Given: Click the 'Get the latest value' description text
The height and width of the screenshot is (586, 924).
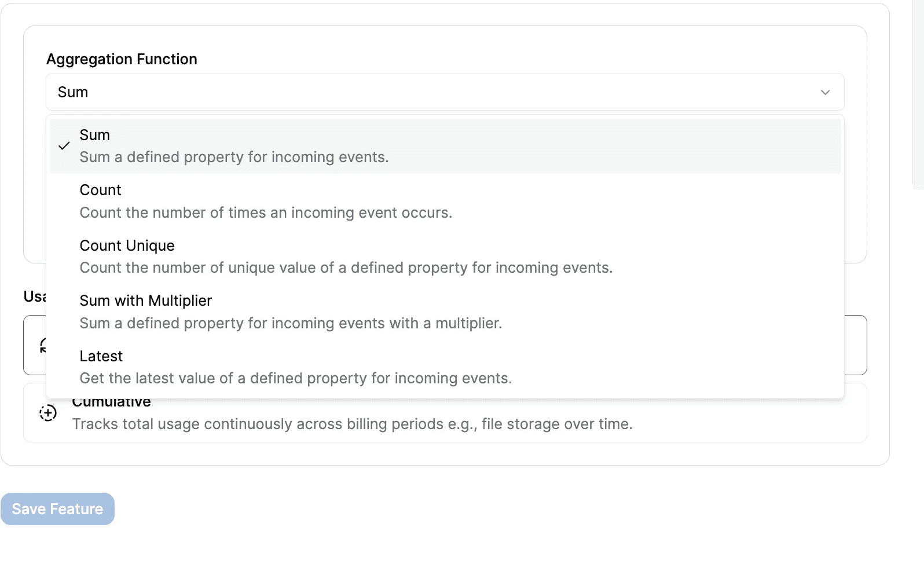Looking at the screenshot, I should pyautogui.click(x=295, y=379).
